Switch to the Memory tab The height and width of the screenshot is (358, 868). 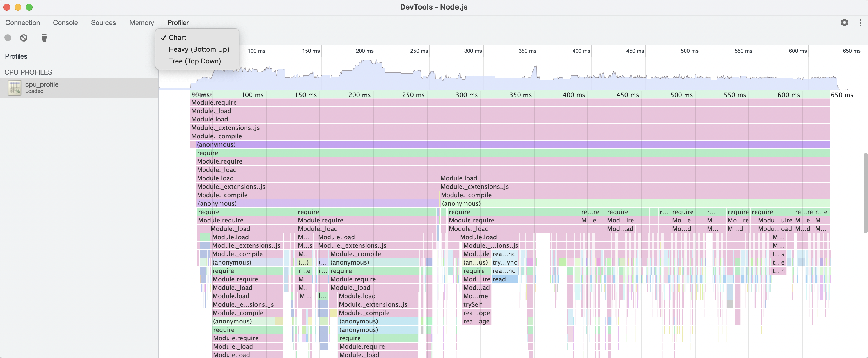point(141,23)
